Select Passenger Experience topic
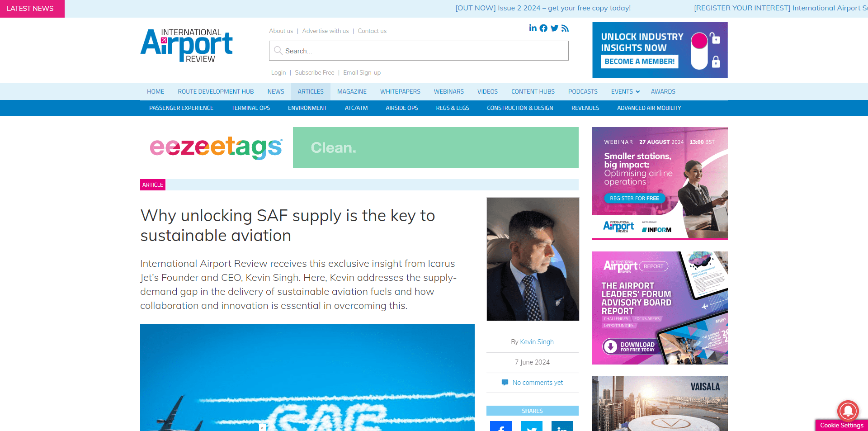The width and height of the screenshot is (868, 431). (x=181, y=108)
